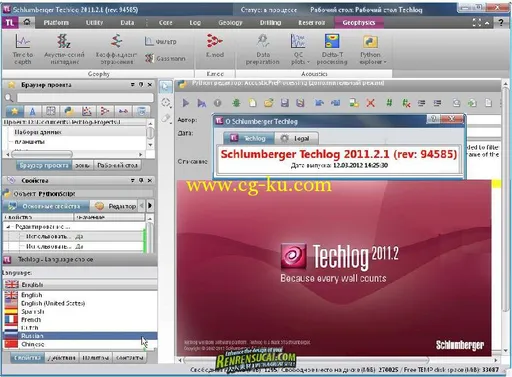Switch to the Legal tab in About dialog

tap(296, 138)
